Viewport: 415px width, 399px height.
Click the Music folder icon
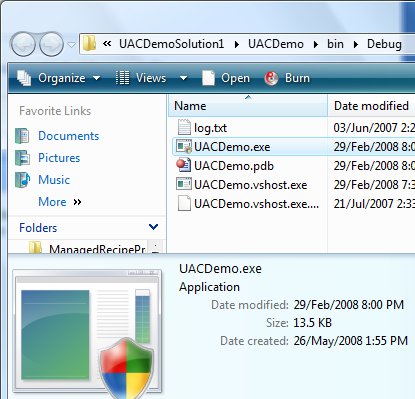(x=22, y=180)
